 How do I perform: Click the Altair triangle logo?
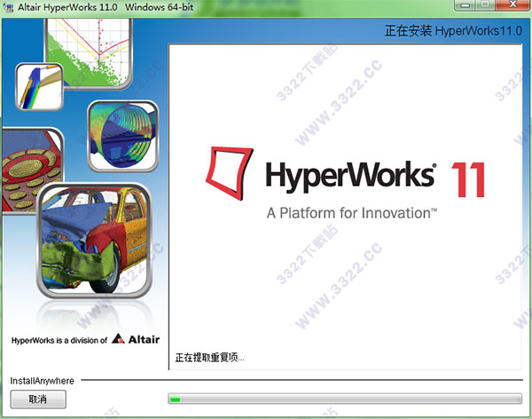point(118,338)
